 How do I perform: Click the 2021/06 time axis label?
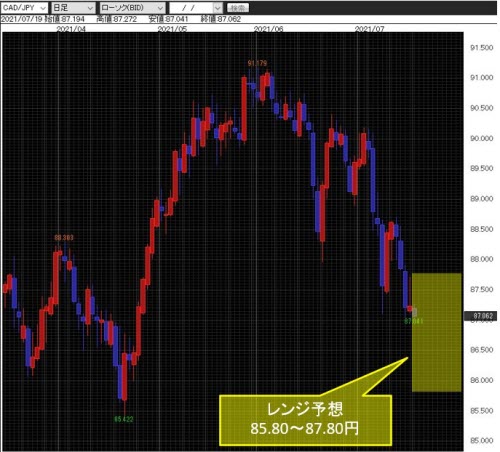click(x=268, y=29)
